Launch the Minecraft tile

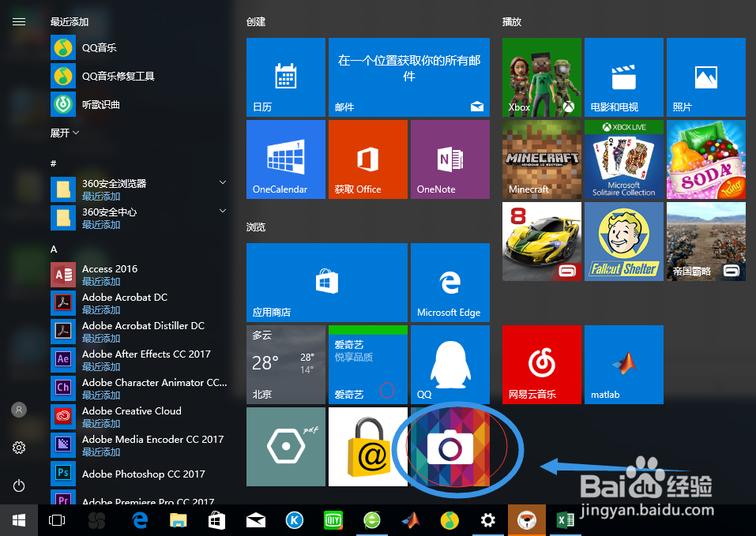pos(542,159)
